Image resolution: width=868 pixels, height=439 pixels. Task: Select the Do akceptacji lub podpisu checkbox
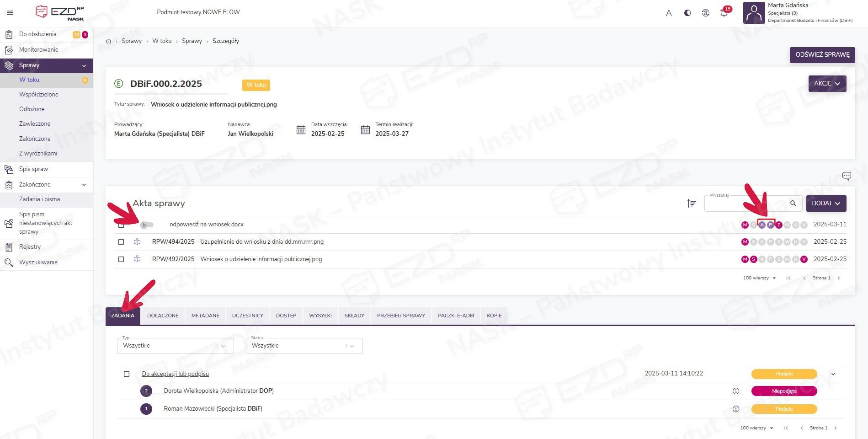click(x=127, y=374)
